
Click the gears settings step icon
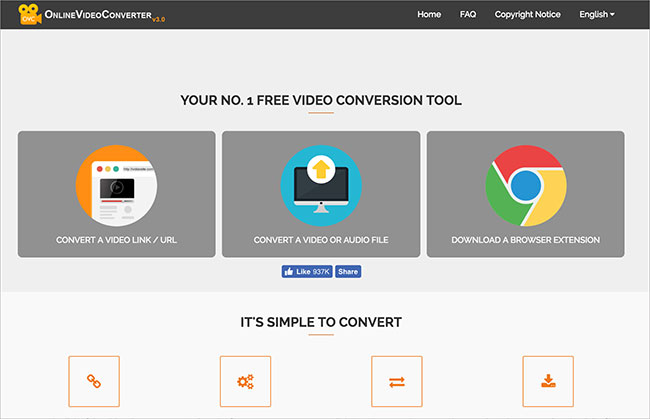tap(245, 381)
